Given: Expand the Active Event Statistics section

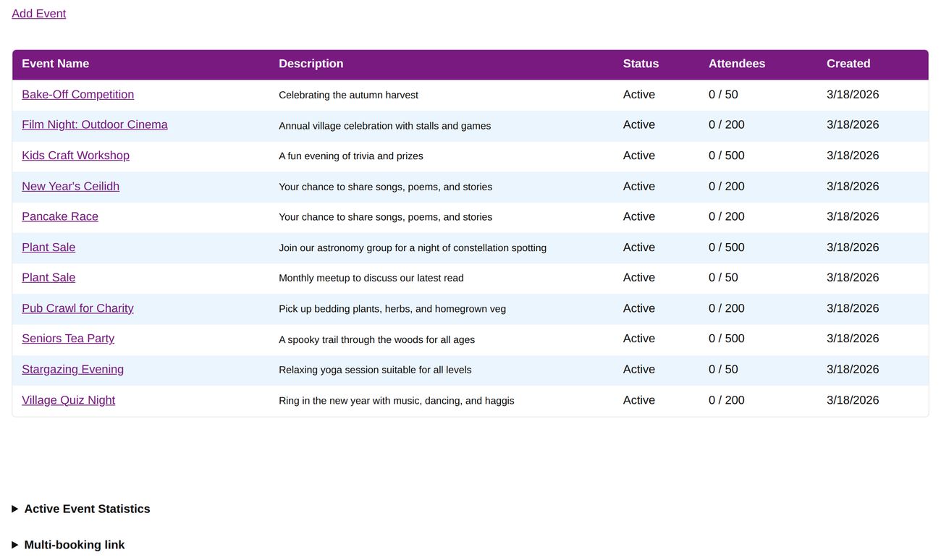Looking at the screenshot, I should [86, 509].
